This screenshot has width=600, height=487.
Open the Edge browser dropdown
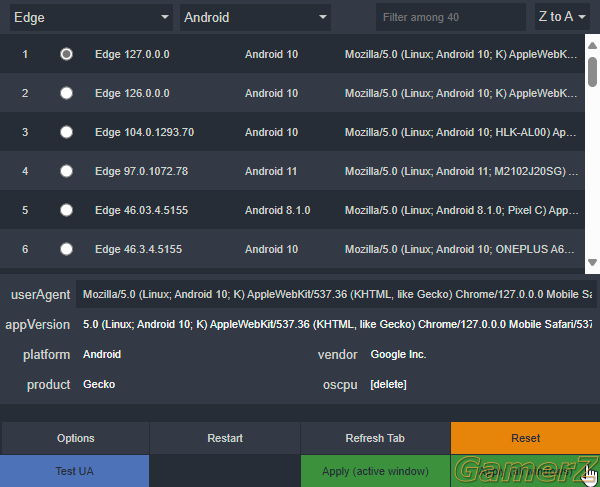91,17
